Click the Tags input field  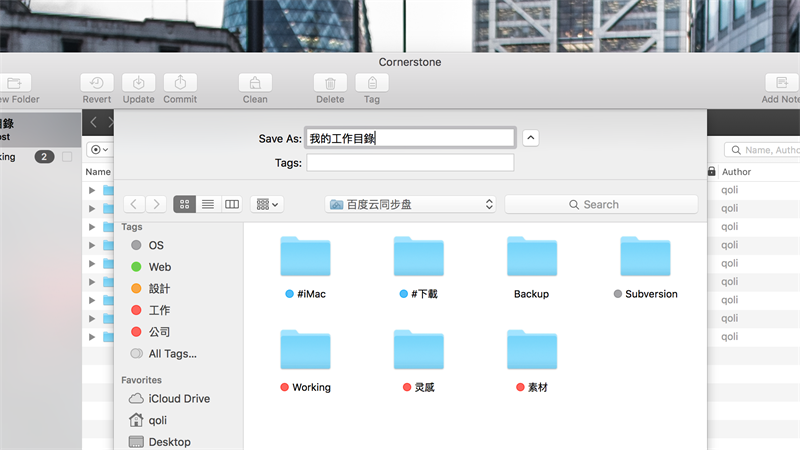click(x=410, y=162)
